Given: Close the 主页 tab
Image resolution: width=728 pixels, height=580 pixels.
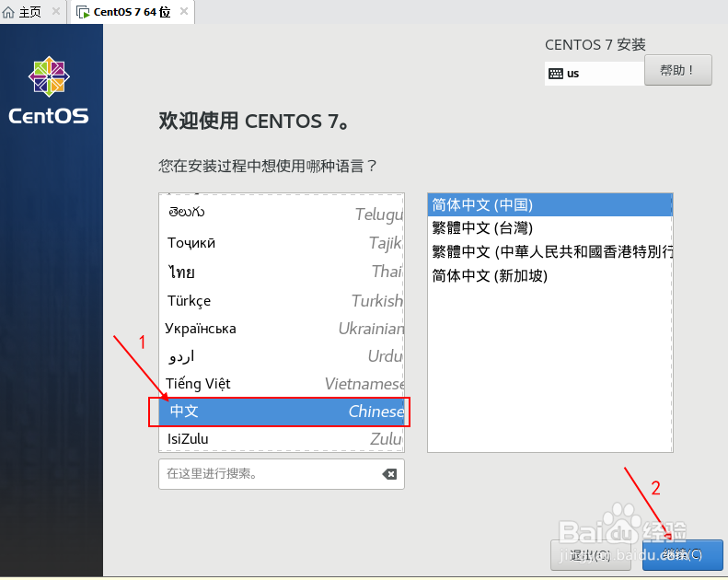Looking at the screenshot, I should pyautogui.click(x=56, y=11).
